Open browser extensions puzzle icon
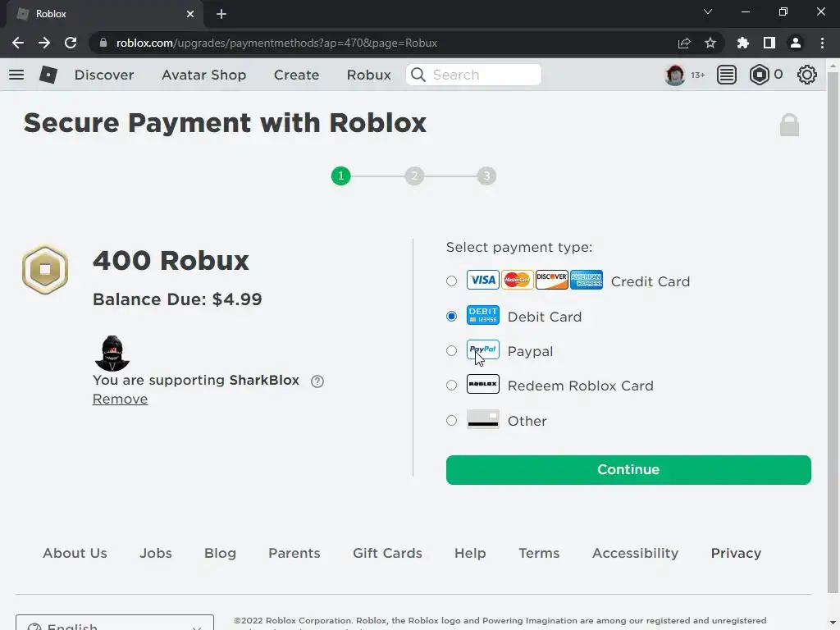The image size is (840, 630). coord(742,43)
